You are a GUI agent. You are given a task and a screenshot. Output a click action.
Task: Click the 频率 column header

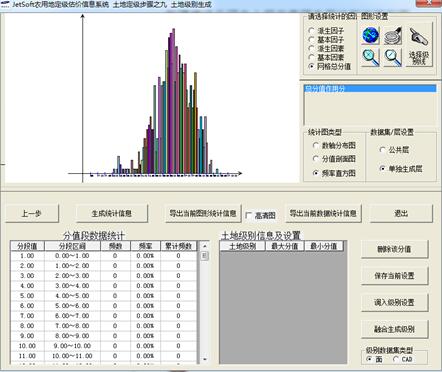(145, 246)
